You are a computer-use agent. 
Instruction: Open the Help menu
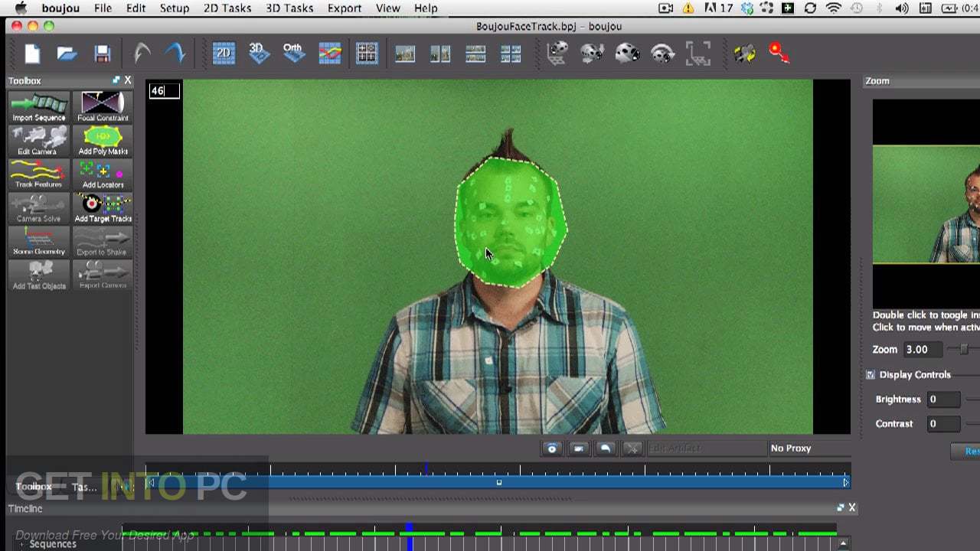point(426,8)
